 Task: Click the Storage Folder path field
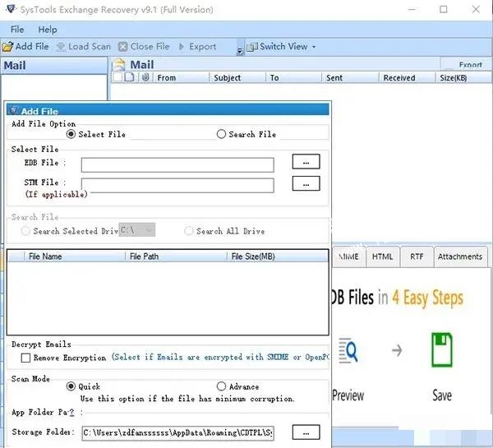point(178,433)
